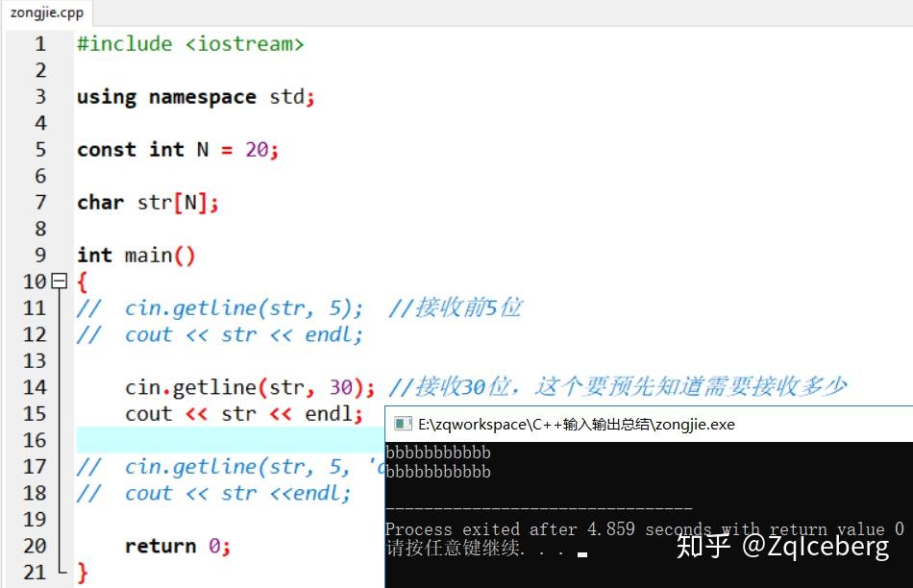Click line number 1 in the gutter
This screenshot has height=588, width=913.
pyautogui.click(x=39, y=43)
